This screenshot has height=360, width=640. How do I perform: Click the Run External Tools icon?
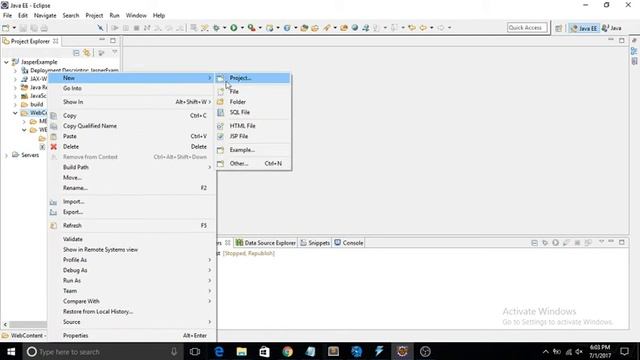251,28
